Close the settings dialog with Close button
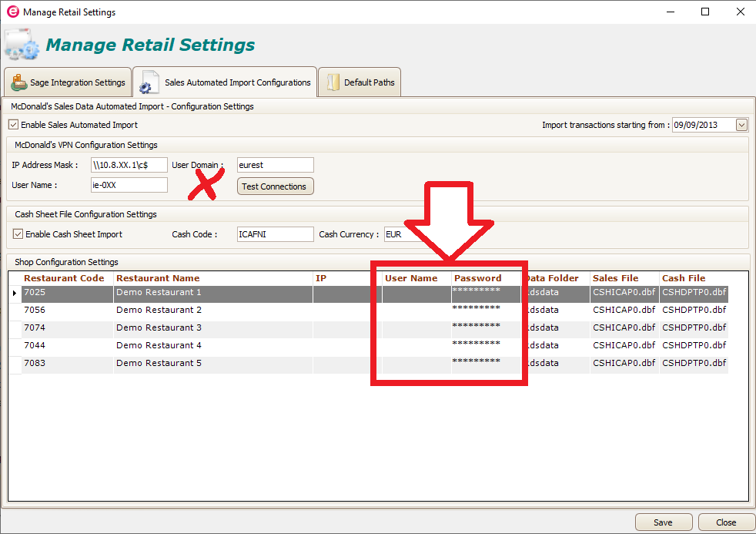The height and width of the screenshot is (534, 756). click(x=726, y=522)
